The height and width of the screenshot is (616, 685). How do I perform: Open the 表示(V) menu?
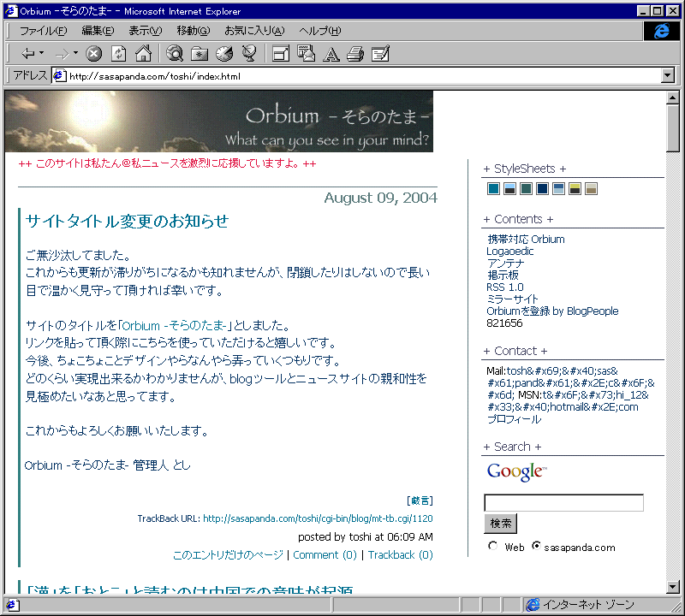click(x=145, y=31)
